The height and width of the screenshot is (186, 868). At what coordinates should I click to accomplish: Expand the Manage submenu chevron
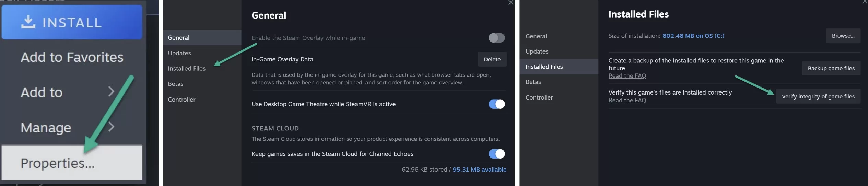[x=111, y=127]
